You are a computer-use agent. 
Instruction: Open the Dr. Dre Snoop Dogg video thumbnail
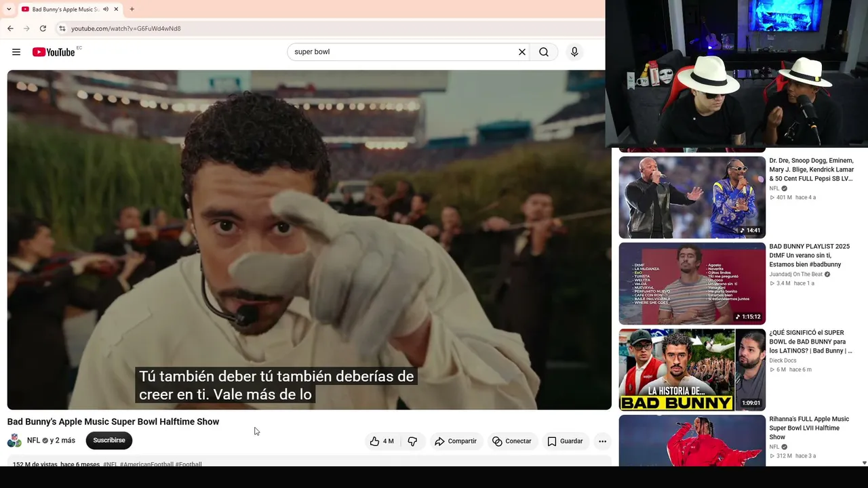pos(692,197)
